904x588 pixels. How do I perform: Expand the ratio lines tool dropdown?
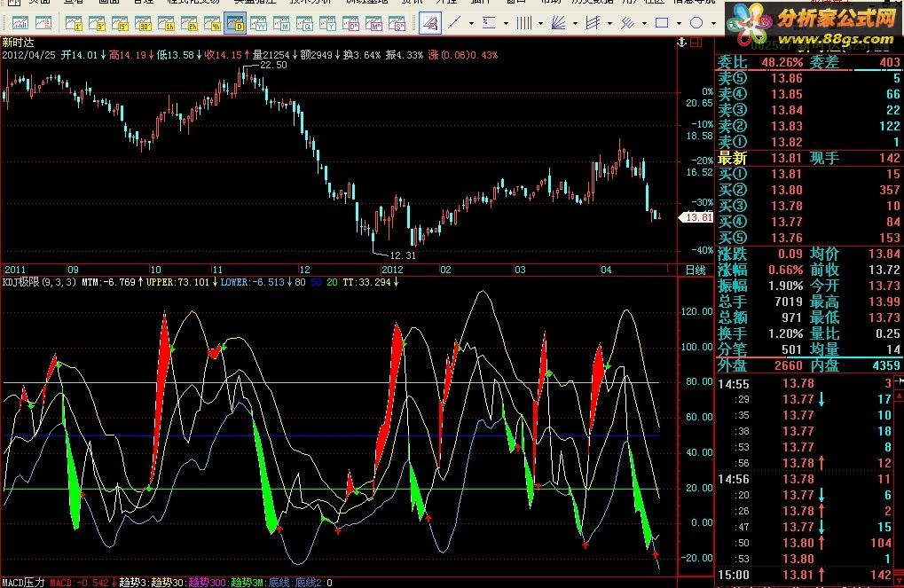click(506, 24)
